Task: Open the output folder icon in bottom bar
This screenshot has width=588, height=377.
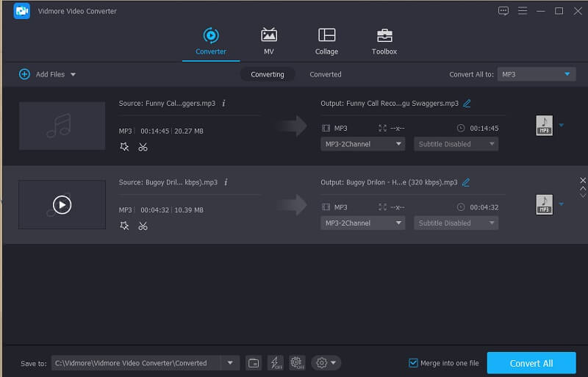Action: [x=254, y=362]
